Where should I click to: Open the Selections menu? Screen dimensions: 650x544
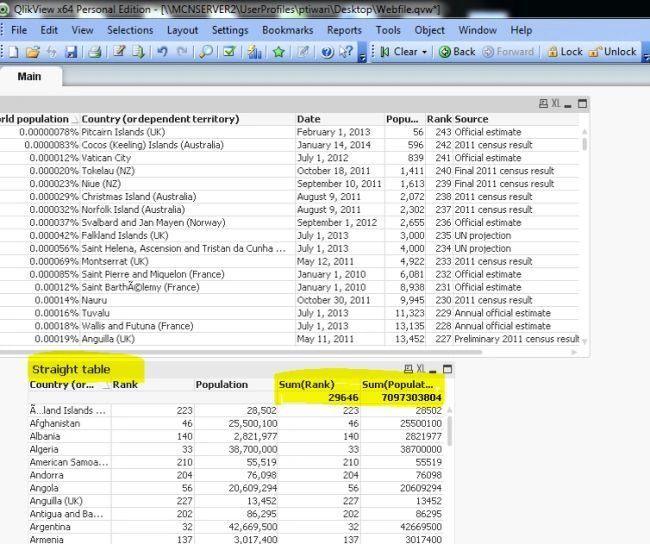point(130,30)
